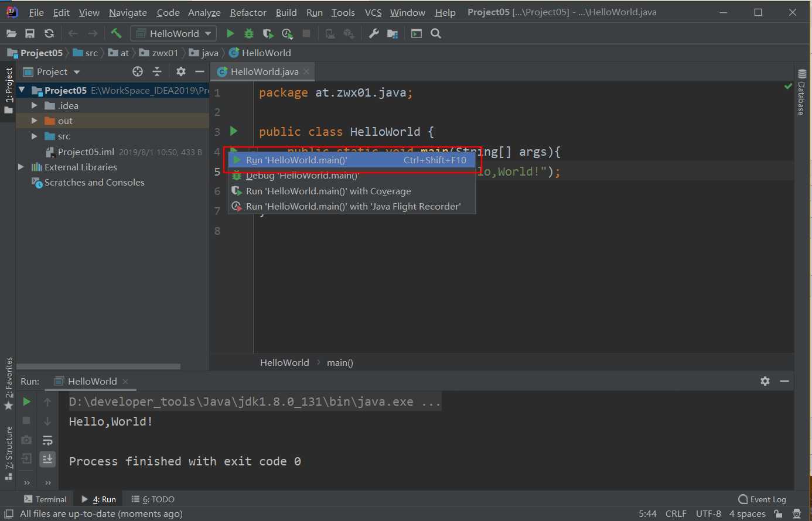Open the Navigate menu

128,12
